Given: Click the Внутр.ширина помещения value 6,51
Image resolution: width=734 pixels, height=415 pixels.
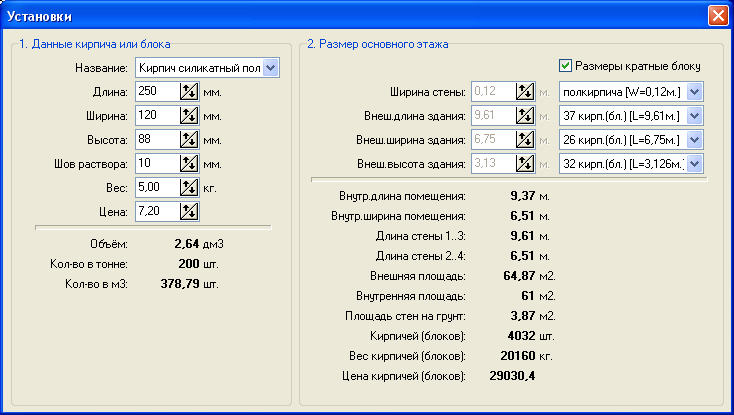Looking at the screenshot, I should coord(523,216).
